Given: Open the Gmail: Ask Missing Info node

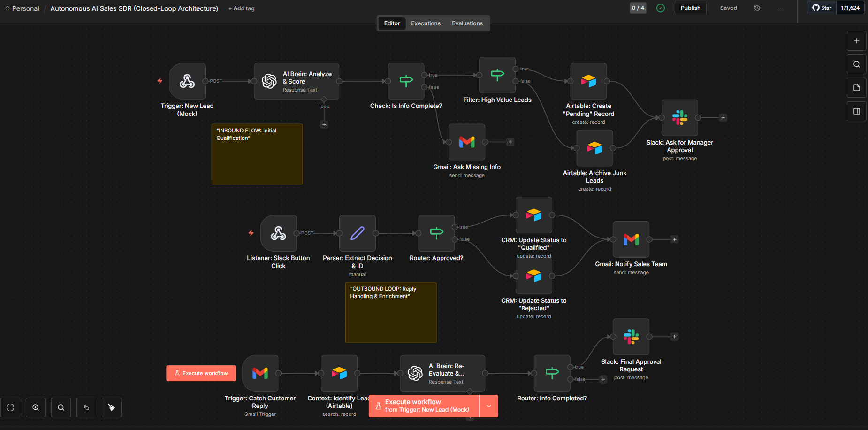Looking at the screenshot, I should pyautogui.click(x=467, y=142).
